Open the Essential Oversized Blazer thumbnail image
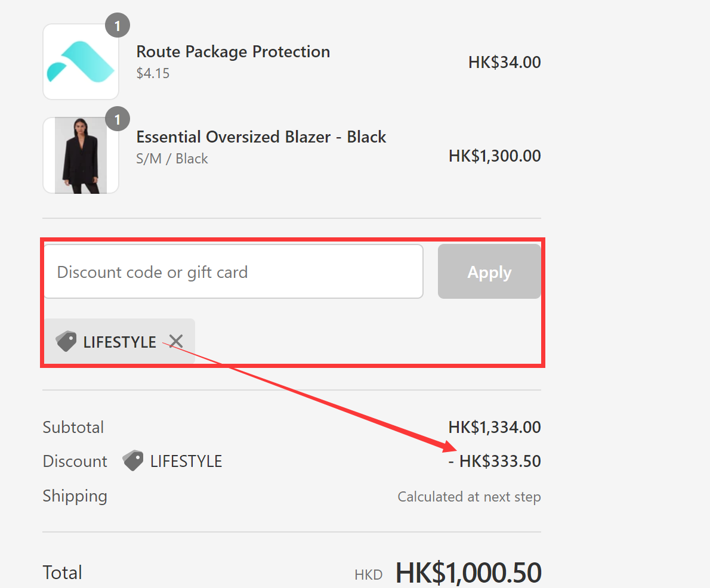710x588 pixels. [81, 155]
